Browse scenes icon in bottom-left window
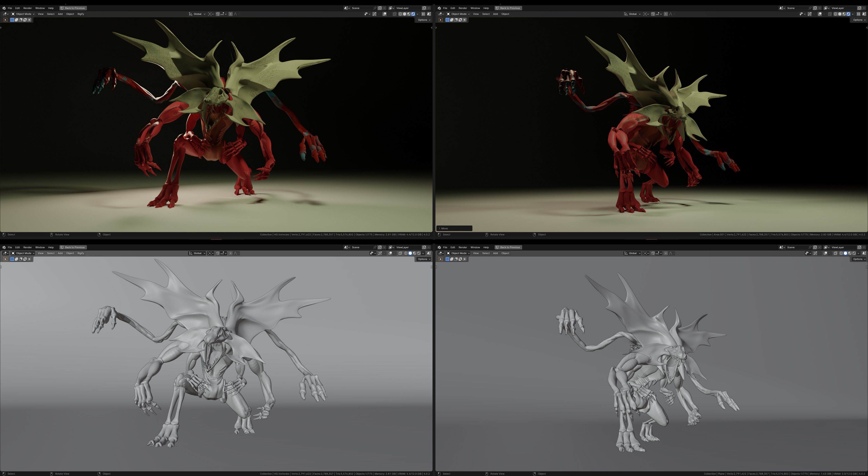The width and height of the screenshot is (868, 476). tap(347, 247)
